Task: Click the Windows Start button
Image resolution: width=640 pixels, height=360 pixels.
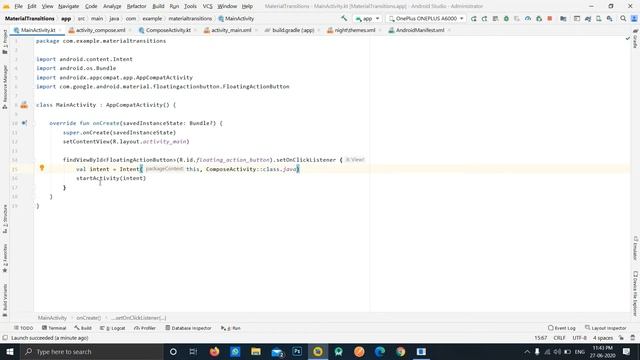Action: (10, 351)
